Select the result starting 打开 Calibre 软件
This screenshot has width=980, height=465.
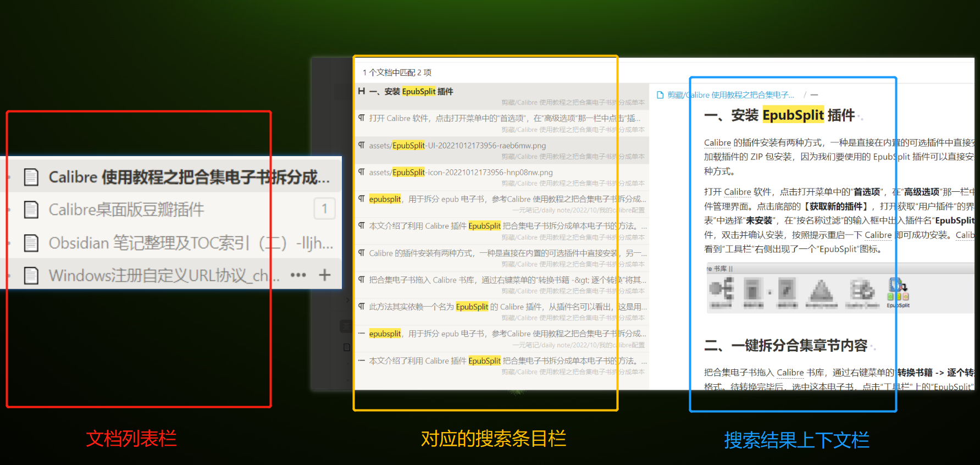coord(502,123)
